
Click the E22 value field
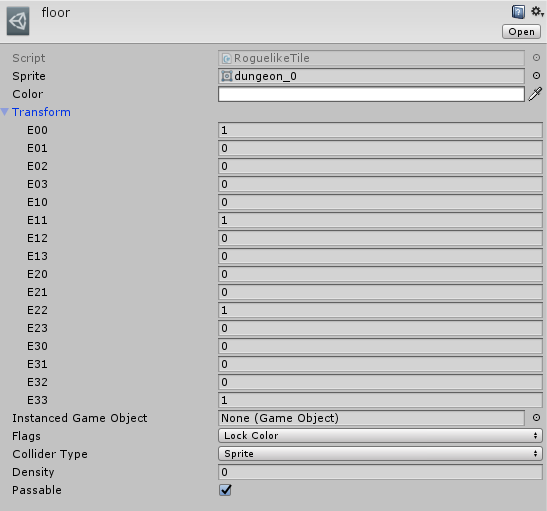point(380,310)
